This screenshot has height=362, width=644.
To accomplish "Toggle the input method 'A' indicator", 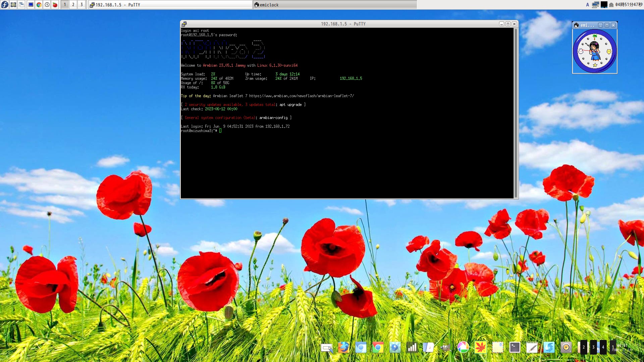I will (x=587, y=4).
